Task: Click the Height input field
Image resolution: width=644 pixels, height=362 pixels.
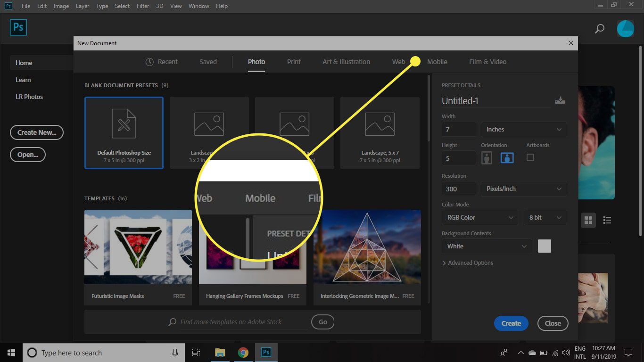Action: click(x=459, y=158)
